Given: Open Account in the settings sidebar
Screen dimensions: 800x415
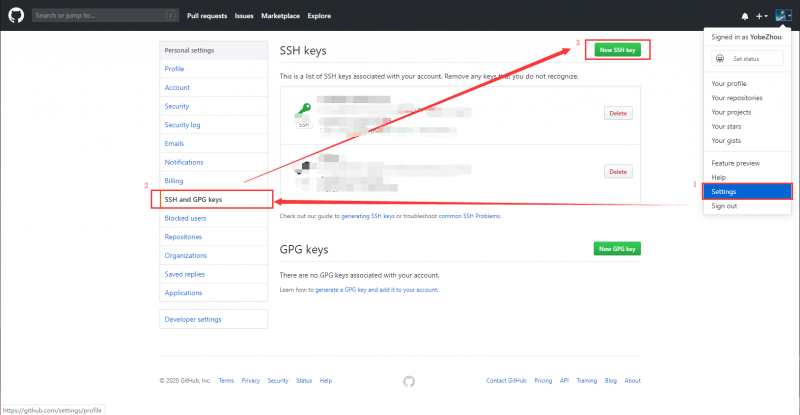Looking at the screenshot, I should (213, 87).
